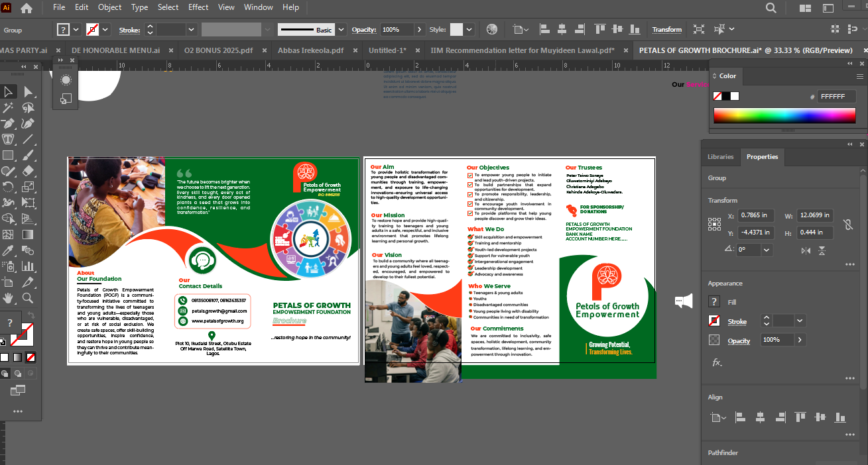Pick color from Color panel spectrum
The height and width of the screenshot is (465, 868).
pyautogui.click(x=783, y=115)
